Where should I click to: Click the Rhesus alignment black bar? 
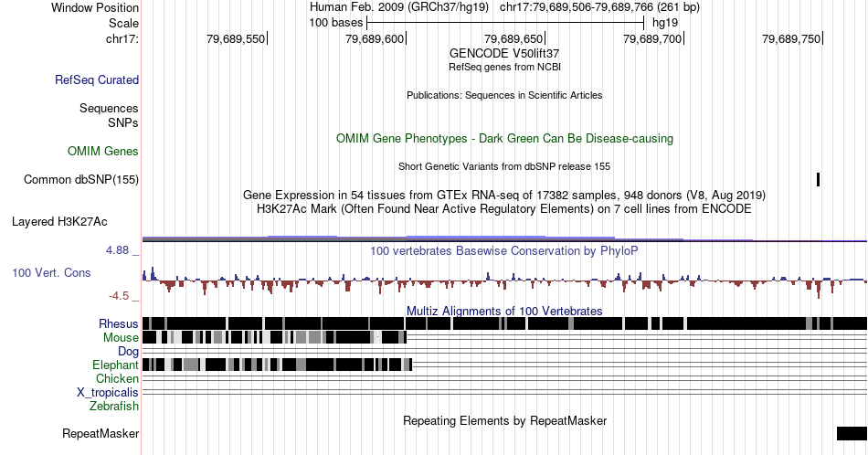504,323
